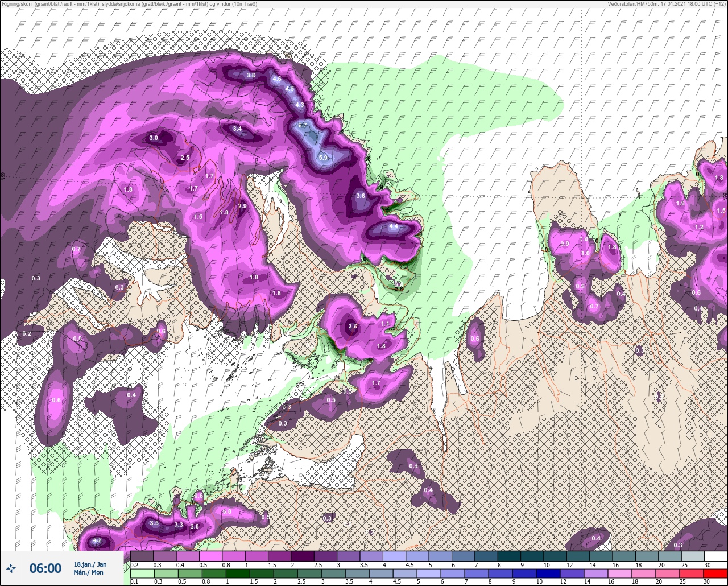Image resolution: width=728 pixels, height=586 pixels.
Task: Select the bright red swatch labeled 30 in the rain scale
Action: click(x=715, y=573)
